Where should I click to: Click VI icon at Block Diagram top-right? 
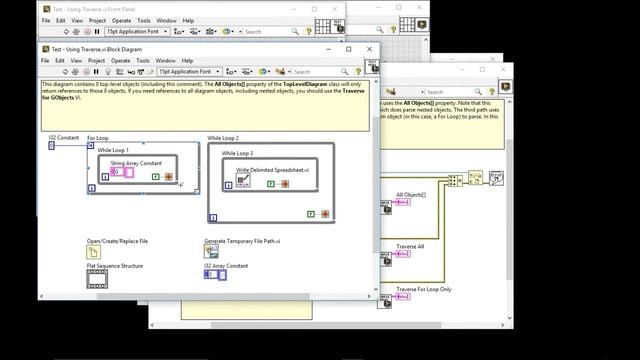(x=372, y=67)
